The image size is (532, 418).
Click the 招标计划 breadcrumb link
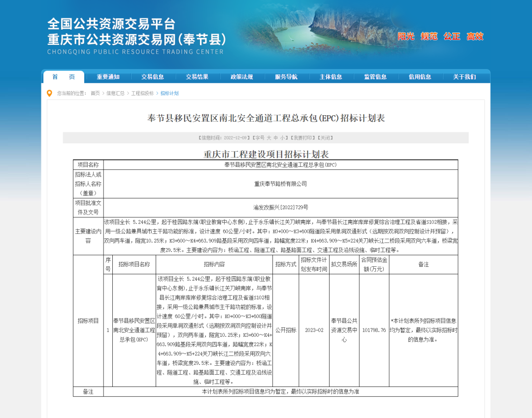tap(169, 93)
